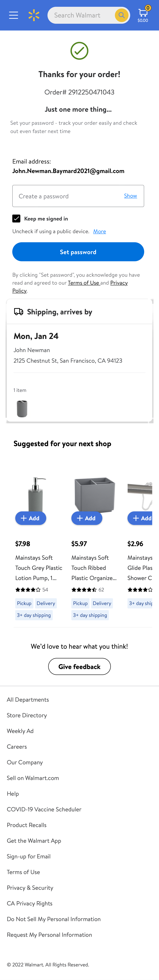Image resolution: width=159 pixels, height=980 pixels.
Task: Click the search magnifier icon
Action: pos(121,15)
